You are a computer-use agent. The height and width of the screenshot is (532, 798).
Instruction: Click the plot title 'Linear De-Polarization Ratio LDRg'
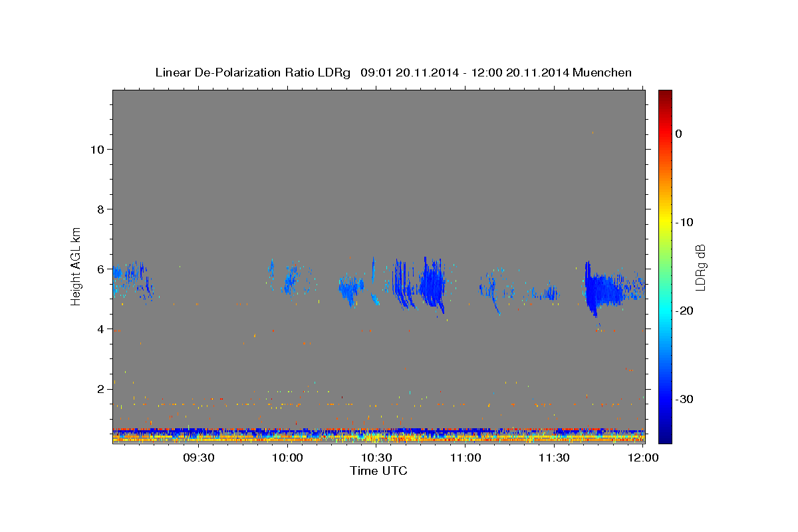coord(253,72)
